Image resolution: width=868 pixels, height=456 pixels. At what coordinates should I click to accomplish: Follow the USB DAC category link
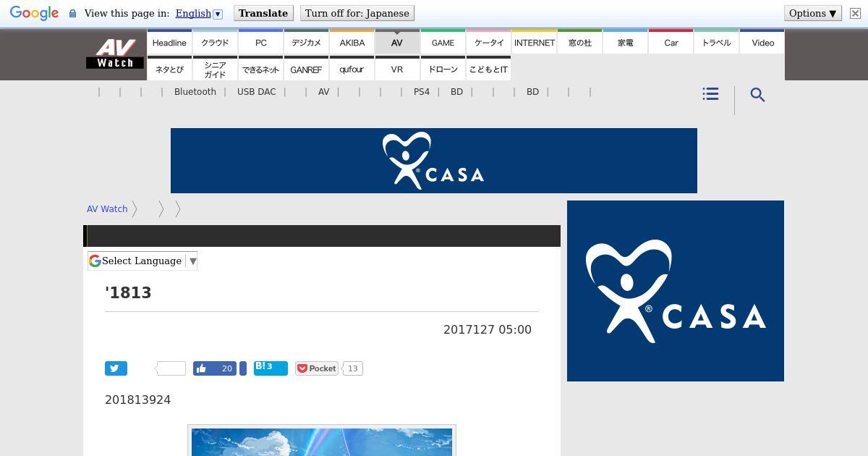tap(257, 92)
